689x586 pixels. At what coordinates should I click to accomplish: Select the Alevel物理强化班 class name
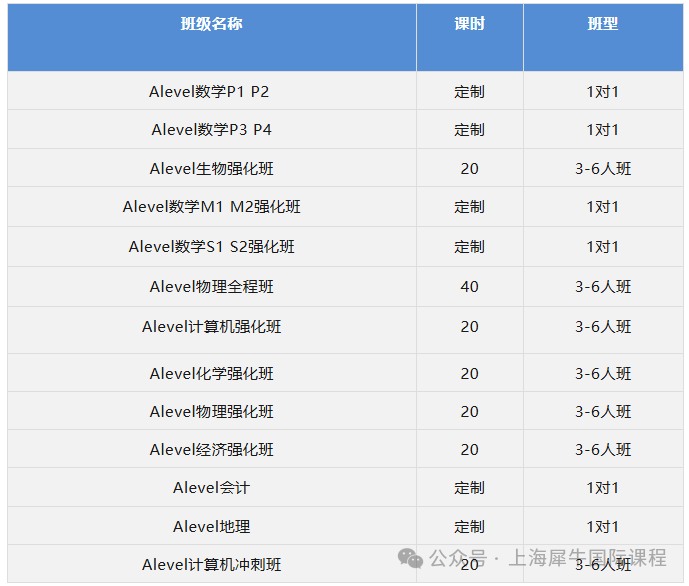(x=211, y=412)
